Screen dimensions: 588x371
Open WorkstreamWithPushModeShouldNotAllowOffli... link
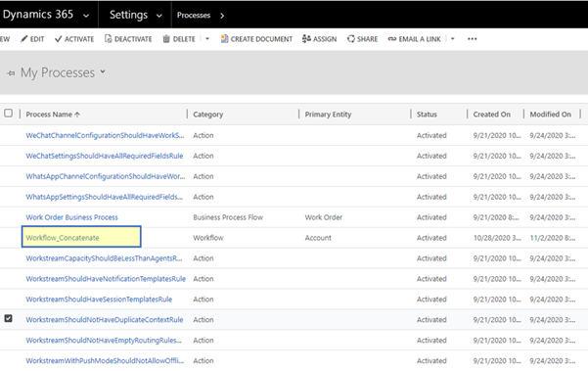pos(105,361)
